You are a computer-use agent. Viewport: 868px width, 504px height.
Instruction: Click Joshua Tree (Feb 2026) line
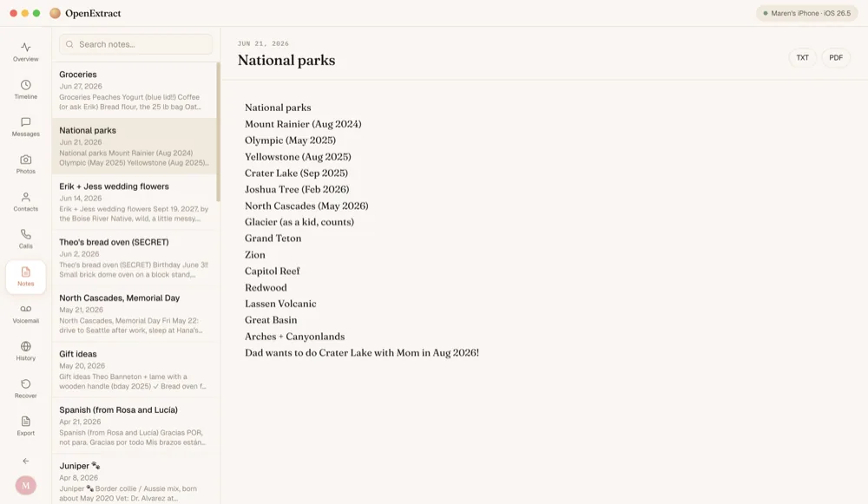pos(297,189)
